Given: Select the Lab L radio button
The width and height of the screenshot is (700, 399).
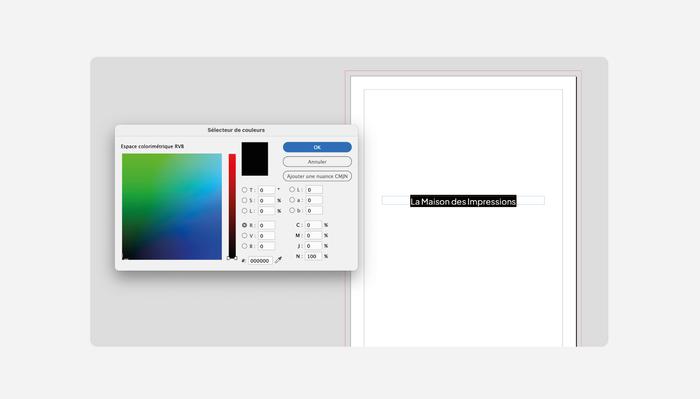Looking at the screenshot, I should click(x=292, y=189).
